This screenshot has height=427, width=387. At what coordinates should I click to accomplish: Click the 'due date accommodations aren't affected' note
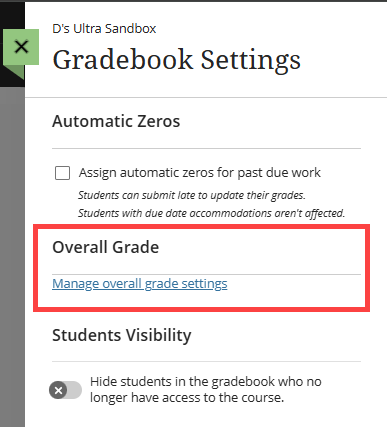click(211, 213)
